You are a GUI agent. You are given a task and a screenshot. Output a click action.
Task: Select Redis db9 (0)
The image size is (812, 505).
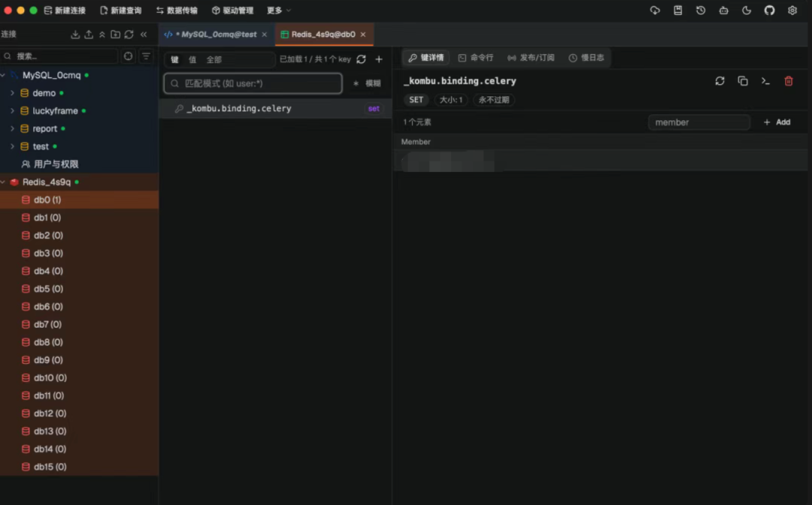[x=79, y=360]
